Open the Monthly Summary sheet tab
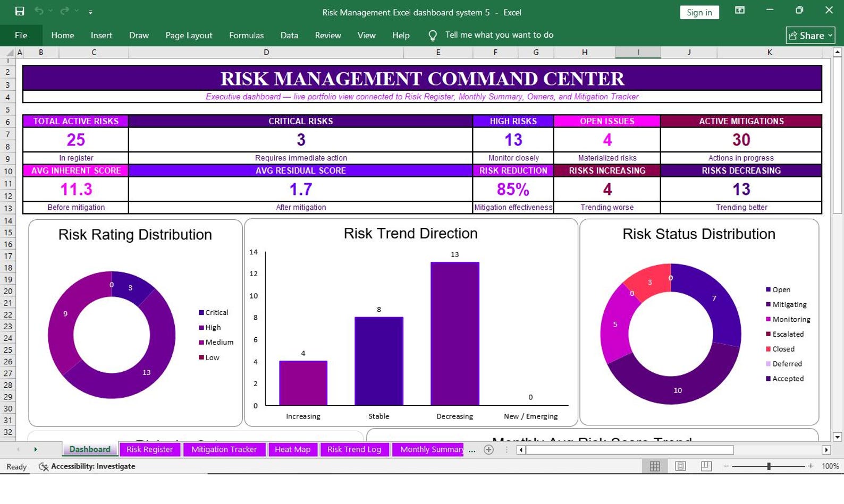 pos(428,449)
